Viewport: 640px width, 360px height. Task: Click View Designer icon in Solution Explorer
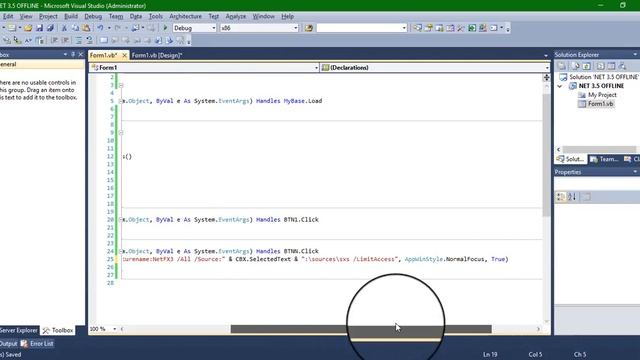tap(611, 66)
